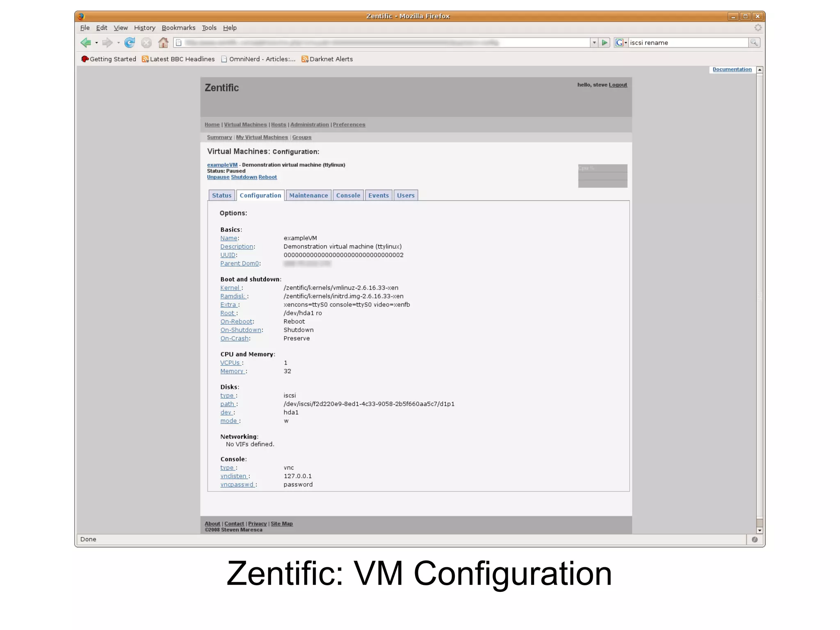Open the Hosts nav link
This screenshot has width=840, height=630.
[278, 125]
